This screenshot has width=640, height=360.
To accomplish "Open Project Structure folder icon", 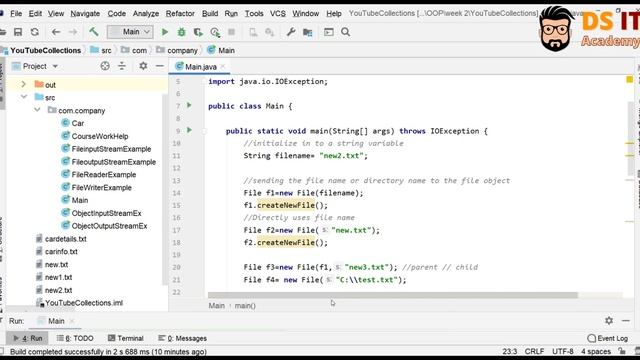I will coord(308,32).
